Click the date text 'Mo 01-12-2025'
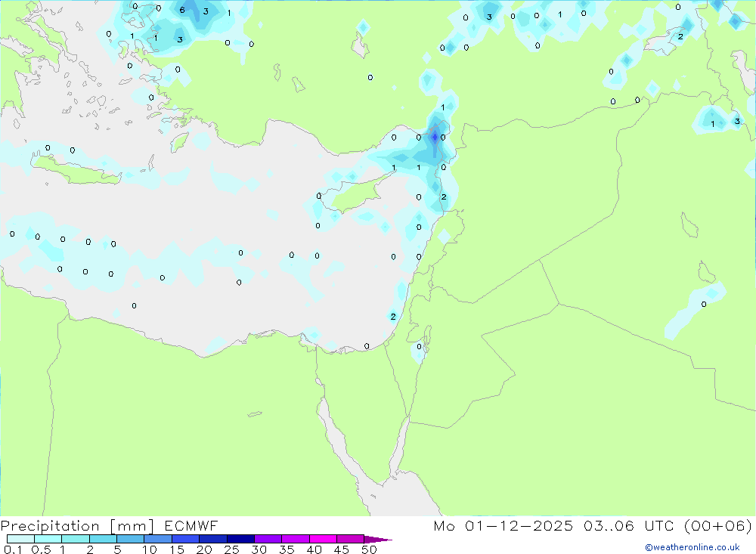This screenshot has width=756, height=554. (x=503, y=526)
